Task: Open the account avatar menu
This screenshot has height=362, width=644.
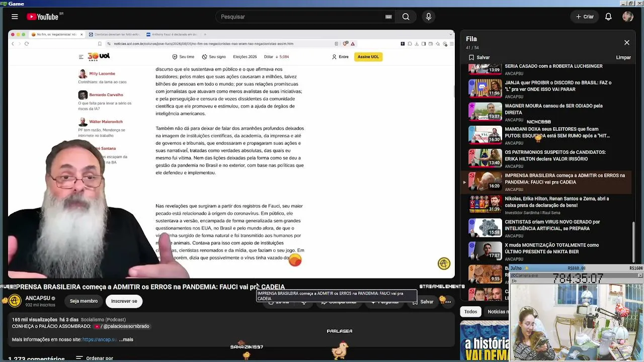Action: 627,17
